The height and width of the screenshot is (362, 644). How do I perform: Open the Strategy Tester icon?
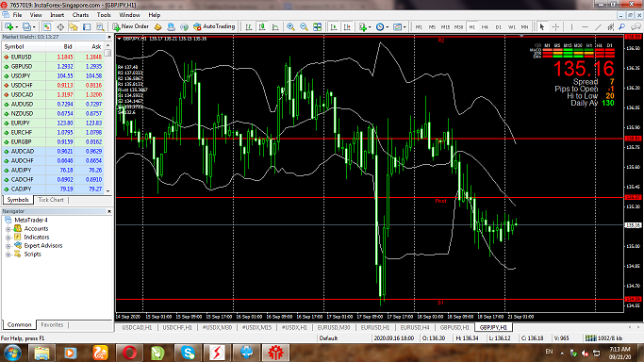click(100, 26)
